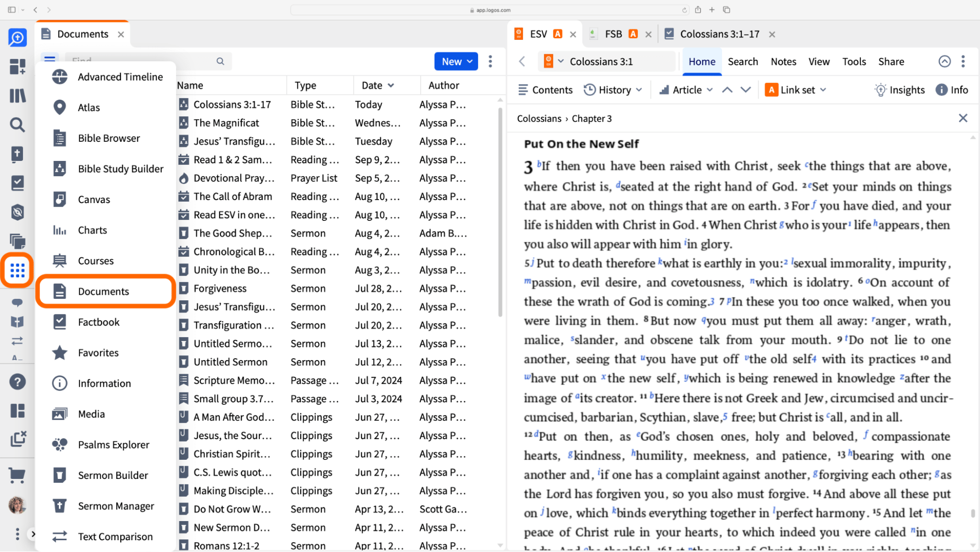Open The Magnificat document
Viewport: 980px width, 552px height.
[226, 123]
